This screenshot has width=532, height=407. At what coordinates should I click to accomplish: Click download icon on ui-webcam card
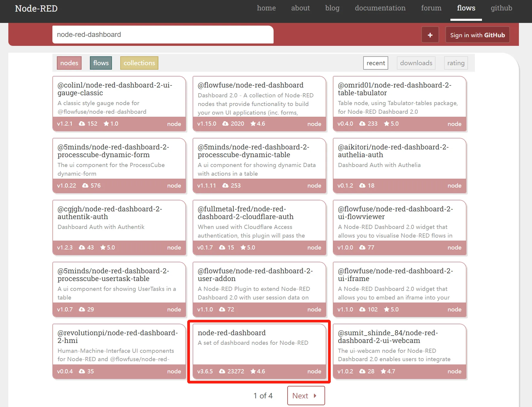tap(362, 371)
